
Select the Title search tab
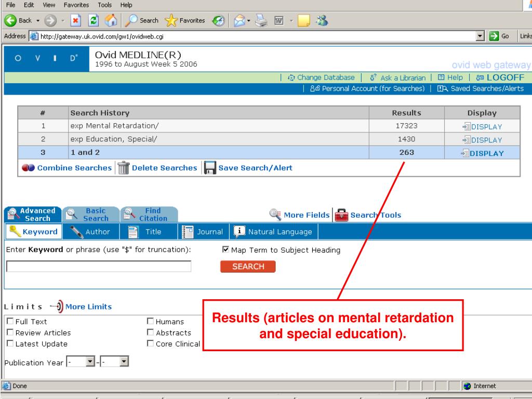point(149,232)
